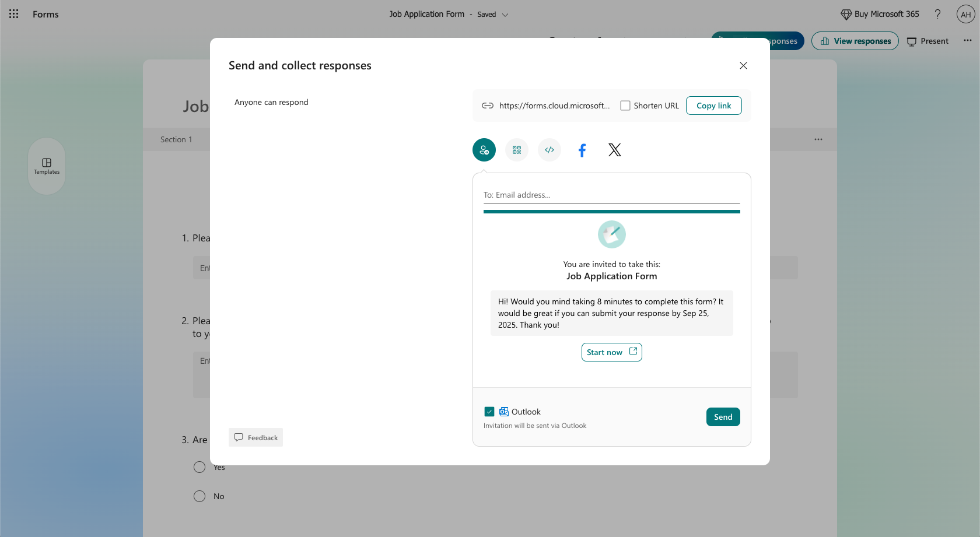Image resolution: width=980 pixels, height=537 pixels.
Task: Open Forms help with the question mark icon
Action: tap(937, 14)
